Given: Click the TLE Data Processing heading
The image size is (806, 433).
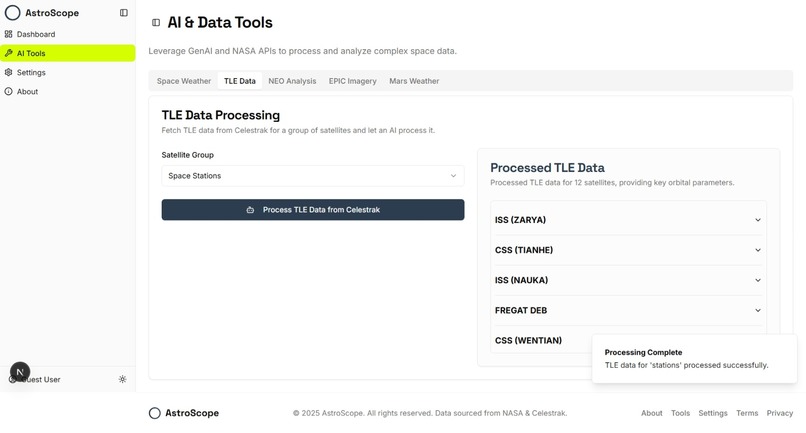Looking at the screenshot, I should click(221, 115).
